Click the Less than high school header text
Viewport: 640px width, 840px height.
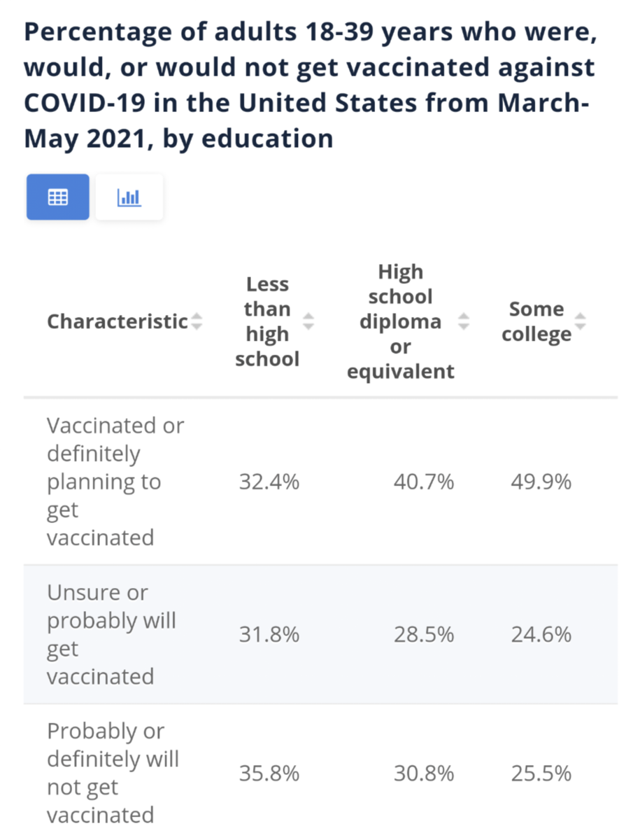click(x=267, y=322)
